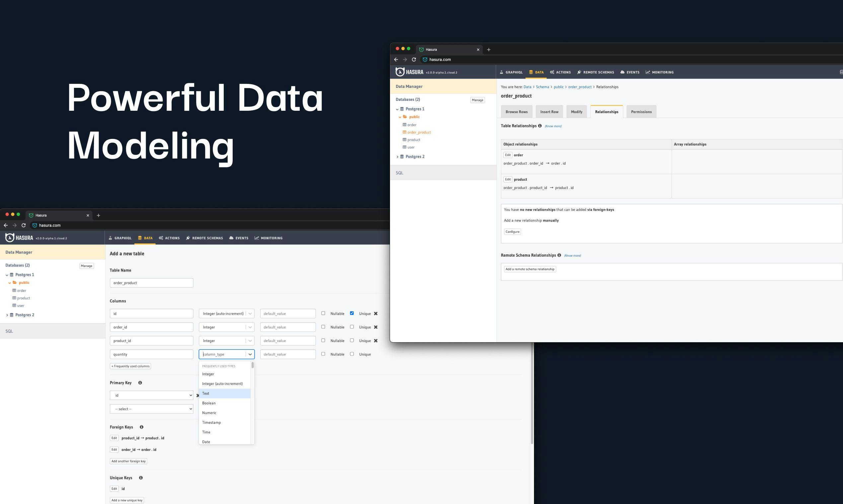
Task: Click the Hasura logo in the Relationships window
Action: pos(410,72)
